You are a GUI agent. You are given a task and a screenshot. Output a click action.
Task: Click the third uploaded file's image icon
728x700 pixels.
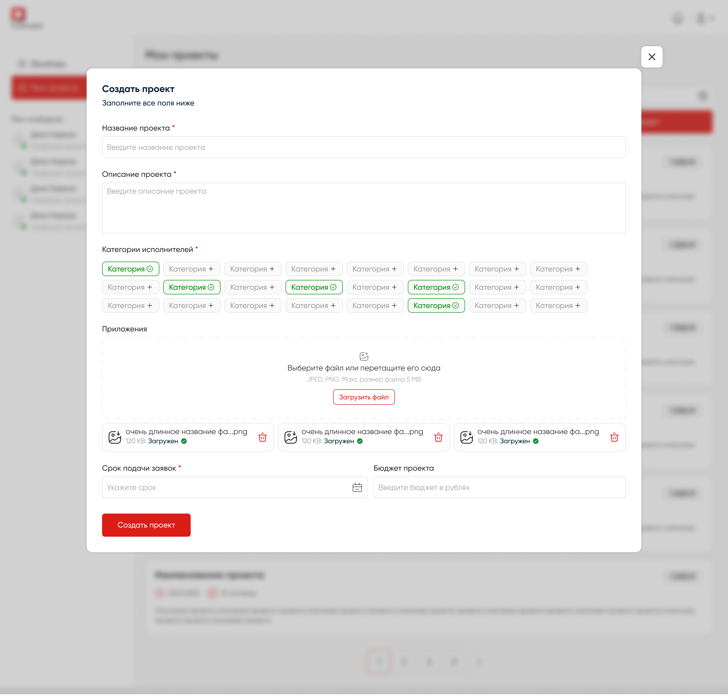click(467, 437)
